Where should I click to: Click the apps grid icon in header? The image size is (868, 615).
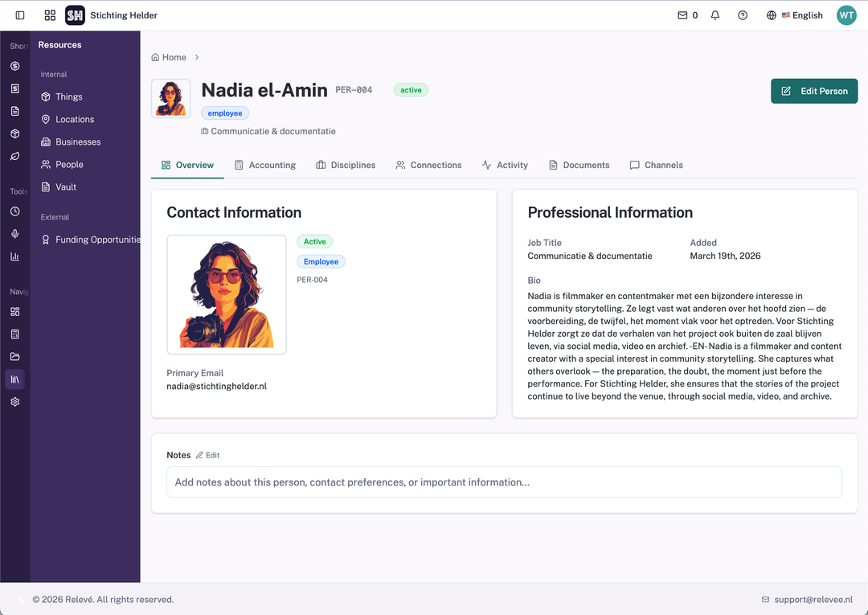click(50, 14)
